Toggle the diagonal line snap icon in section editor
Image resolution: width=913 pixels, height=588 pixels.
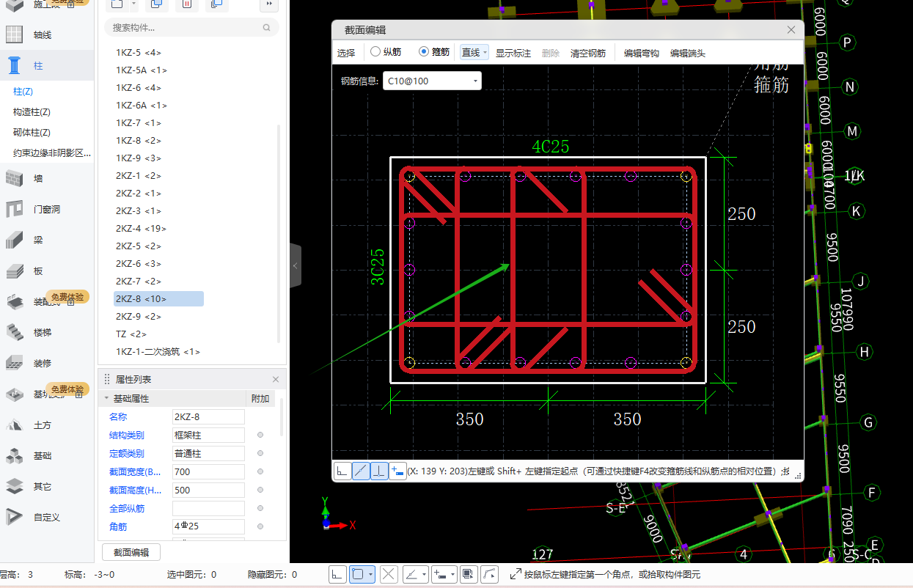click(361, 471)
